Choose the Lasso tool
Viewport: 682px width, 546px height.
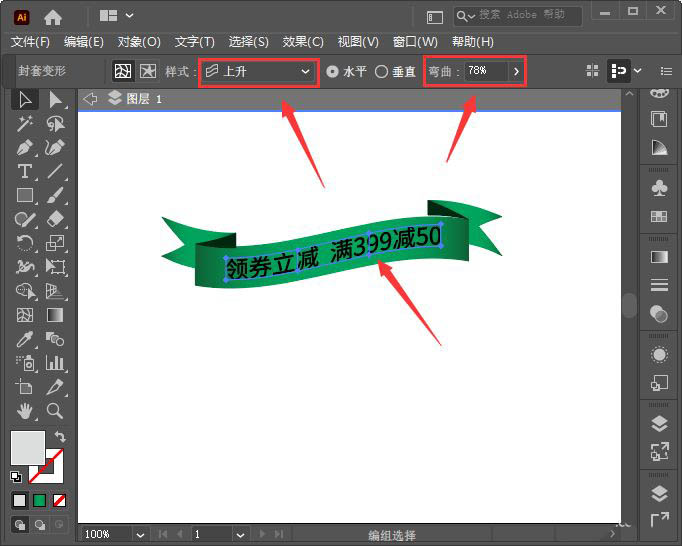pos(55,124)
